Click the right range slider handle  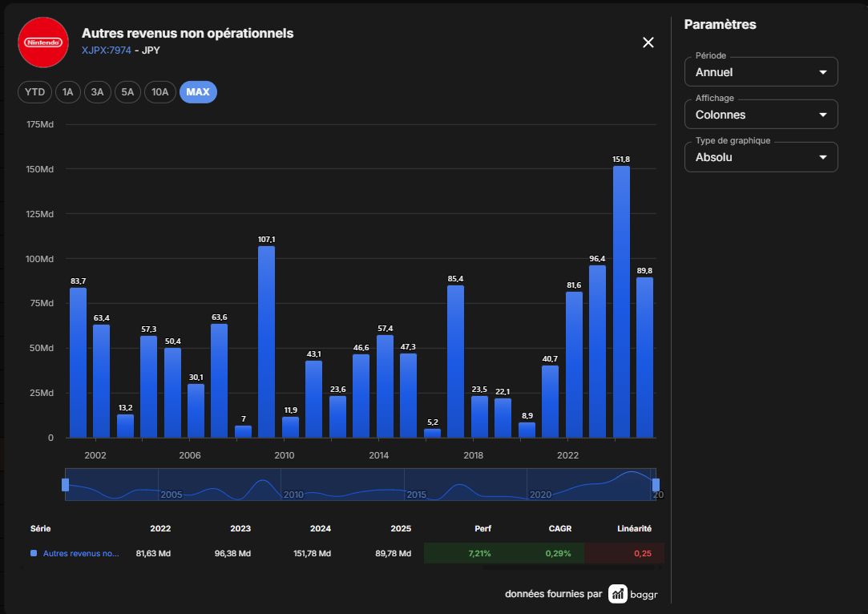(656, 485)
